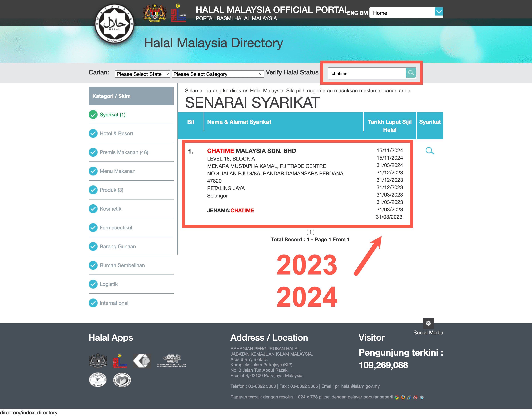532x416 pixels.
Task: Expand the Home navigation dropdown arrow
Action: (439, 11)
